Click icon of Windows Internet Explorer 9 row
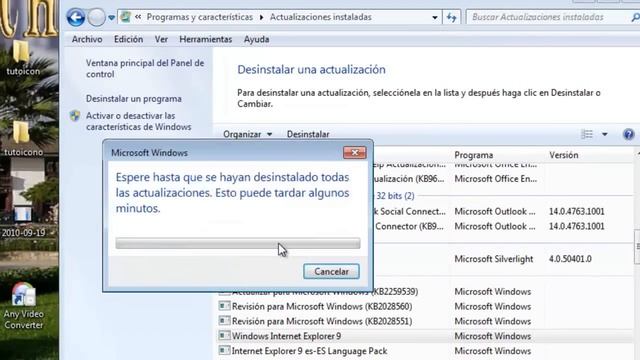Screen dimensions: 640x360 pos(224,336)
